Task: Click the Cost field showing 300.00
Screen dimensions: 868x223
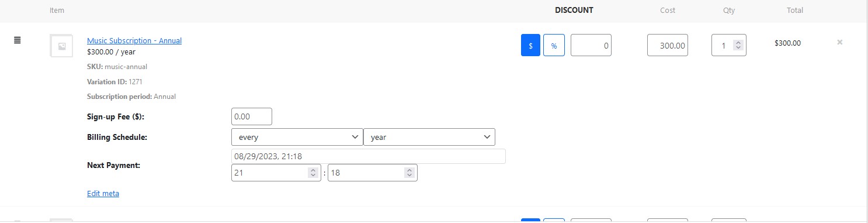Action: [x=668, y=45]
